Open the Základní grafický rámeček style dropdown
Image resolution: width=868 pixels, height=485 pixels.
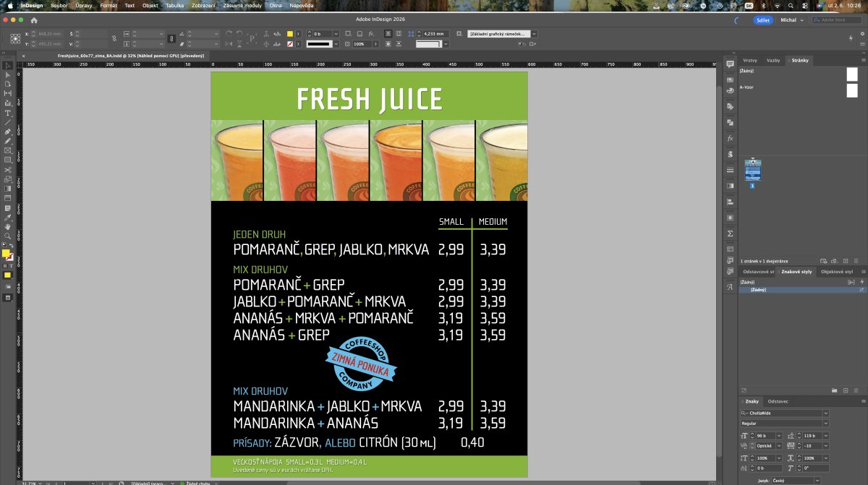(534, 33)
